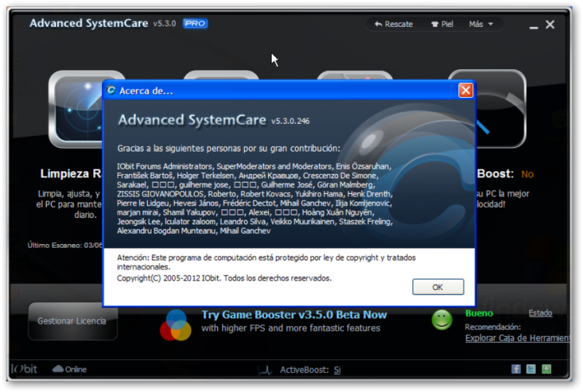The image size is (583, 392).
Task: Click the Online status text
Action: click(76, 369)
